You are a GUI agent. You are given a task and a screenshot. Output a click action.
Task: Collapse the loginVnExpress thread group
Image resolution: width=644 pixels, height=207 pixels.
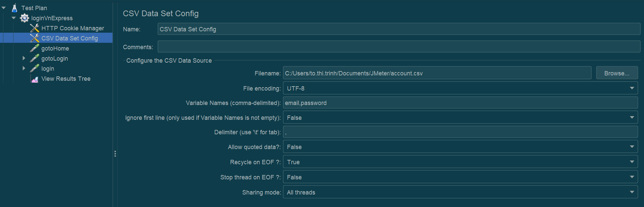pyautogui.click(x=14, y=18)
